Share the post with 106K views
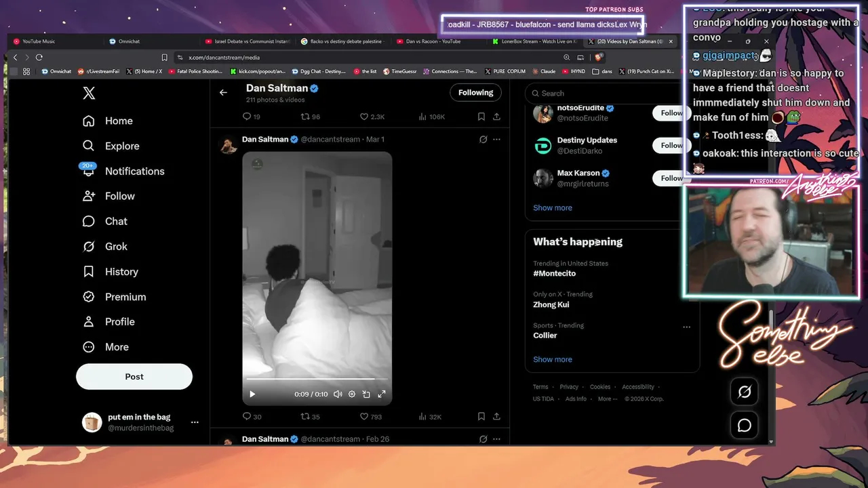This screenshot has height=488, width=868. click(x=496, y=117)
